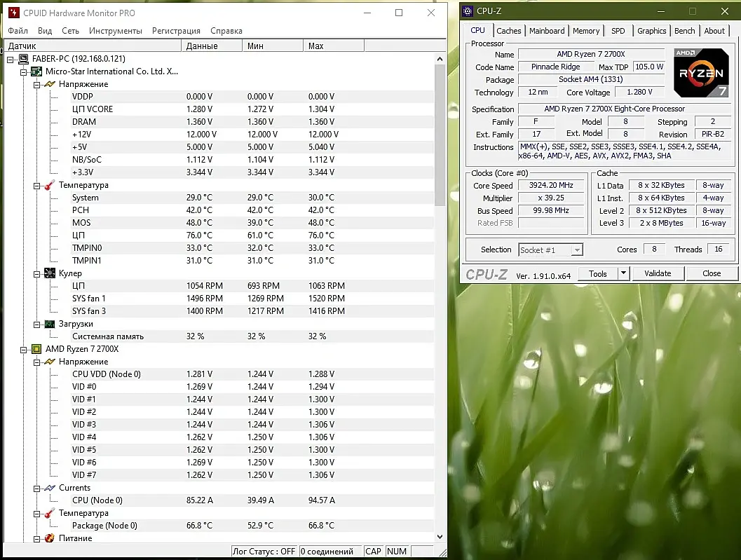741x560 pixels.
Task: Switch to the Bench tab
Action: tap(684, 31)
